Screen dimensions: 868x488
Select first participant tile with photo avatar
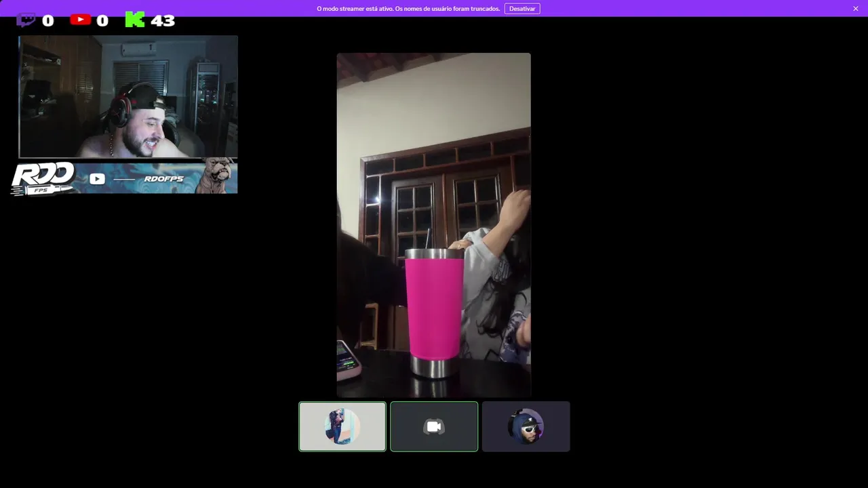[342, 426]
